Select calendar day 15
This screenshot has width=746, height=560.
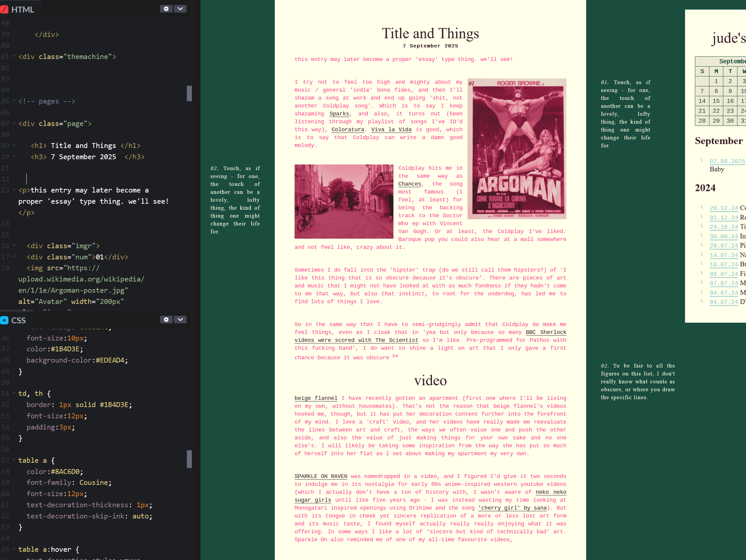(x=716, y=101)
